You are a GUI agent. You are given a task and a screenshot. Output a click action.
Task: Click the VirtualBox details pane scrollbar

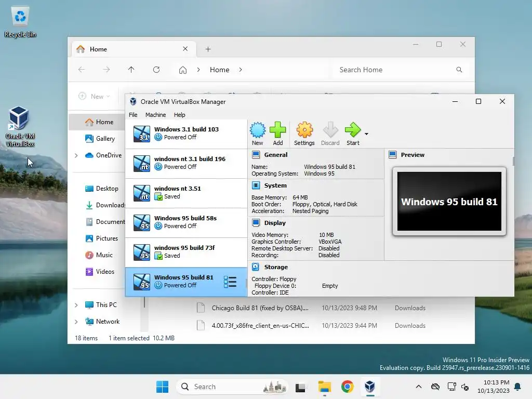pyautogui.click(x=513, y=161)
